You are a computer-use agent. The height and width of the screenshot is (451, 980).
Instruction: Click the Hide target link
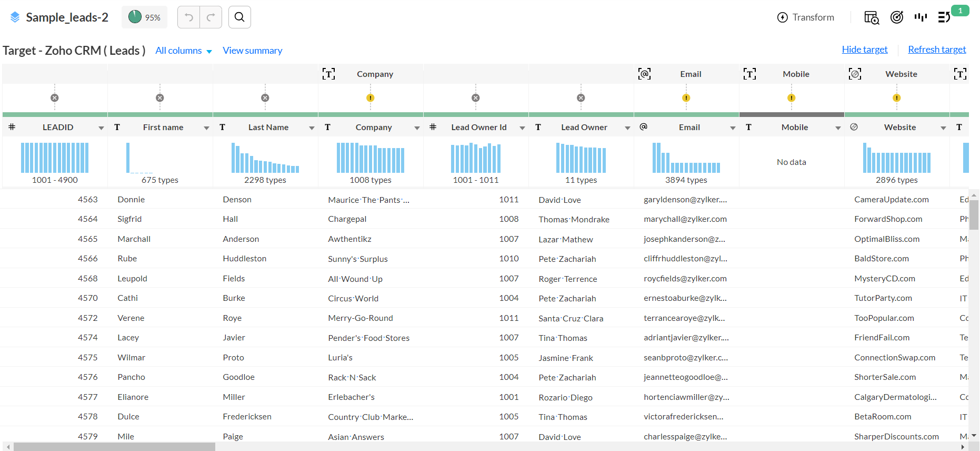864,50
